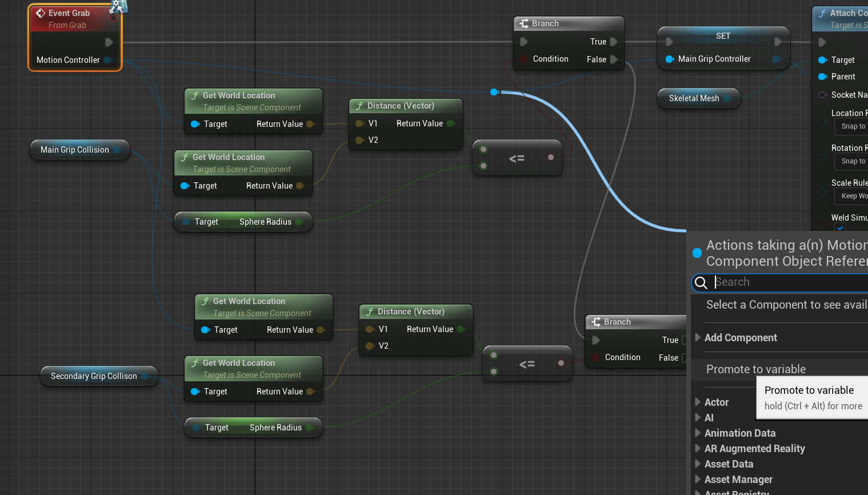
Task: Click the blue reroute node on the Motion Controller wire
Action: click(x=494, y=92)
